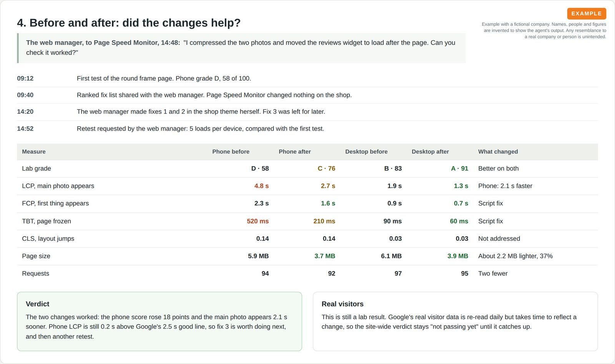The image size is (615, 364).
Task: Select the desktop-after grade 'A · 91'
Action: (460, 169)
